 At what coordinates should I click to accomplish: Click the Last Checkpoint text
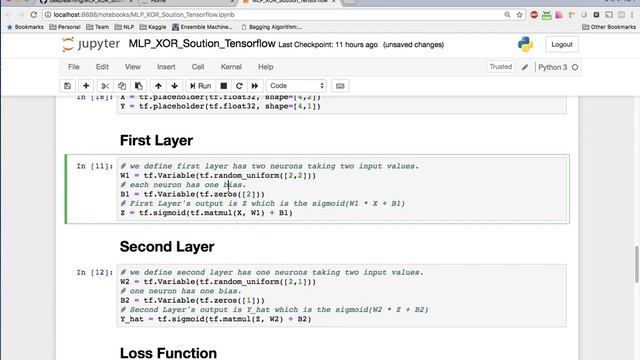coord(328,45)
